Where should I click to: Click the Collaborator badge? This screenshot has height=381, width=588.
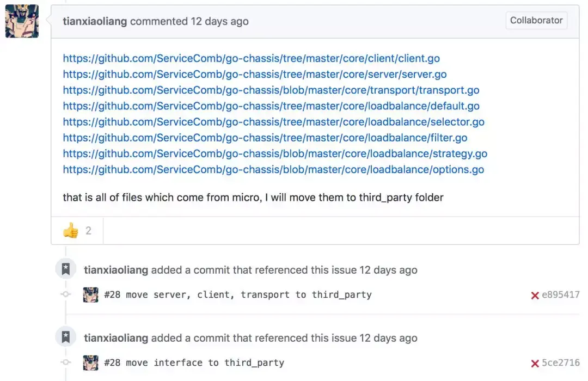[536, 21]
